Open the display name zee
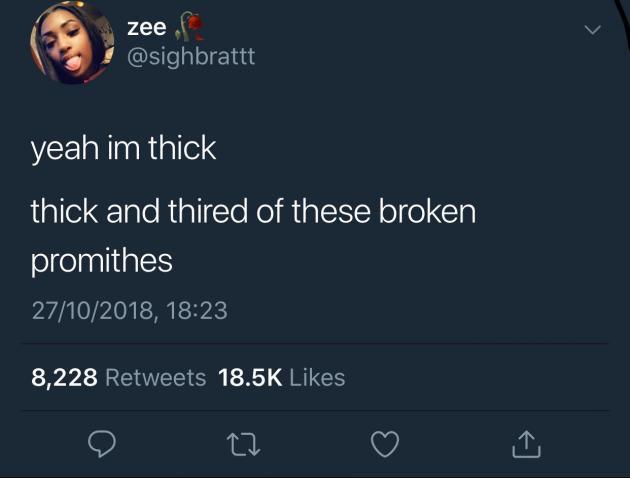630x478 pixels. click(147, 28)
